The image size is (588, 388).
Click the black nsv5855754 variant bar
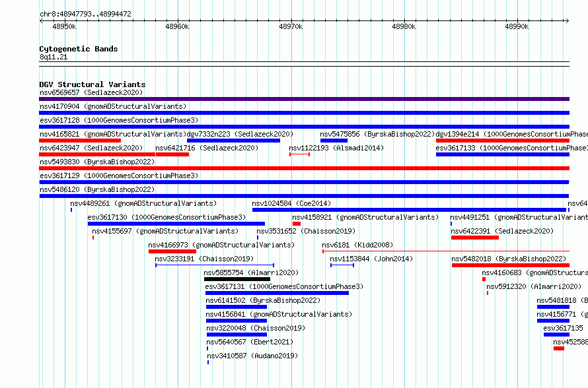pos(237,279)
